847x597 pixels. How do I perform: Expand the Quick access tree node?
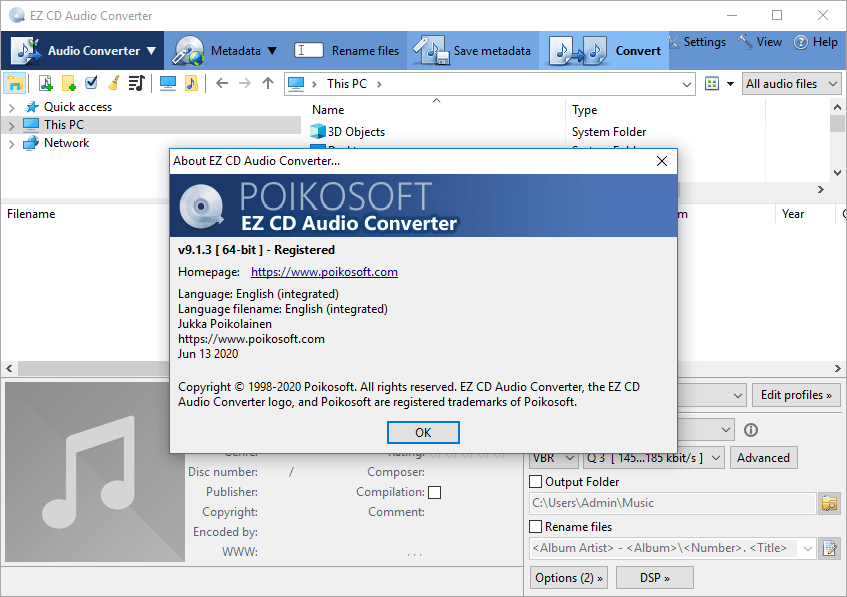click(11, 108)
